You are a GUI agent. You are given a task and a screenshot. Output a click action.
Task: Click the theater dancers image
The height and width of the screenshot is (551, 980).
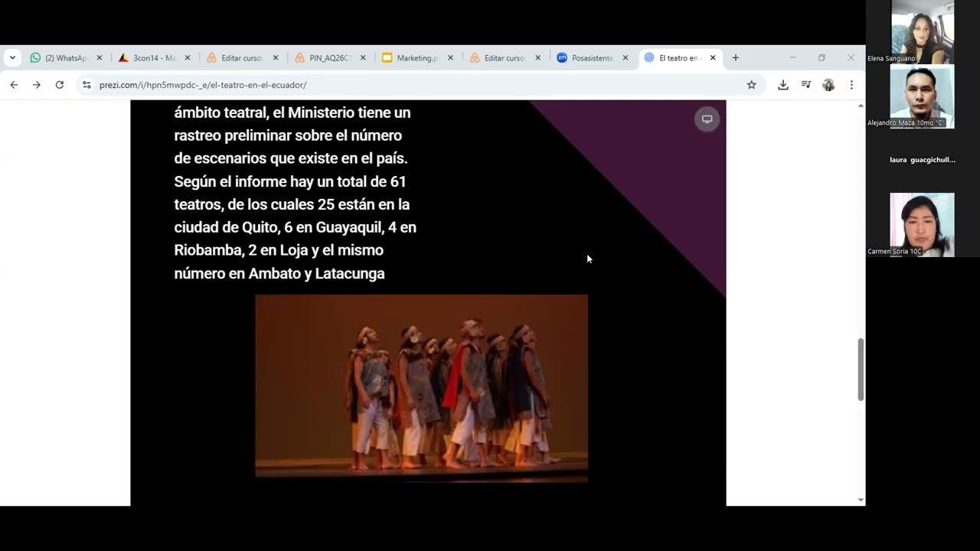[421, 388]
